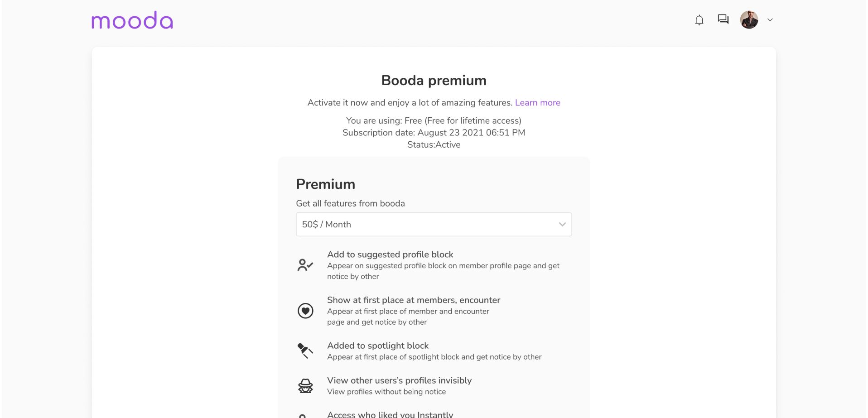Click the spotlight flashlight icon

pos(305,351)
